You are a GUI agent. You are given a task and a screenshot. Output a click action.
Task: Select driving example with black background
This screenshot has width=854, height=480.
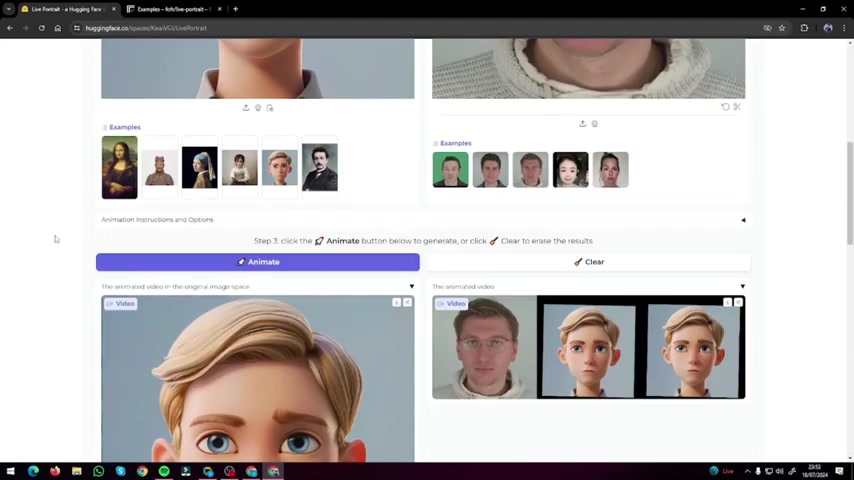[571, 170]
